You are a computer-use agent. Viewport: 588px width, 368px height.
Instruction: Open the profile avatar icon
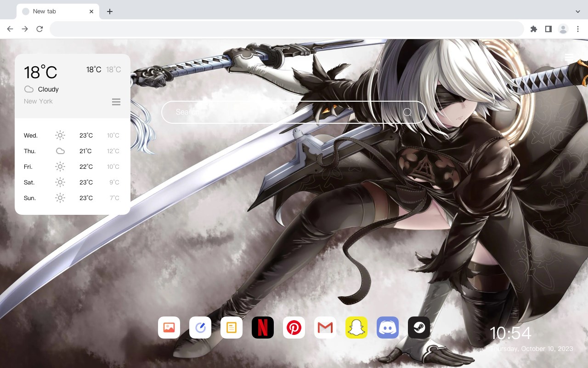[x=563, y=29]
